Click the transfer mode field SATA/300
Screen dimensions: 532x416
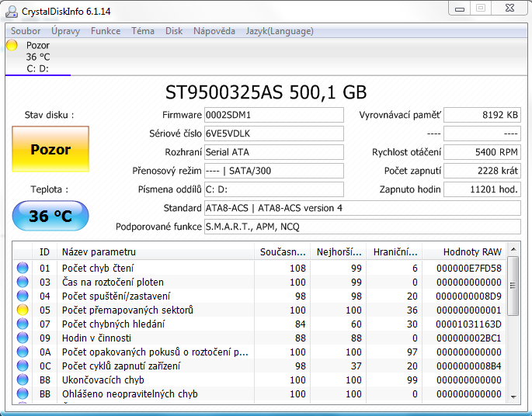coord(274,171)
